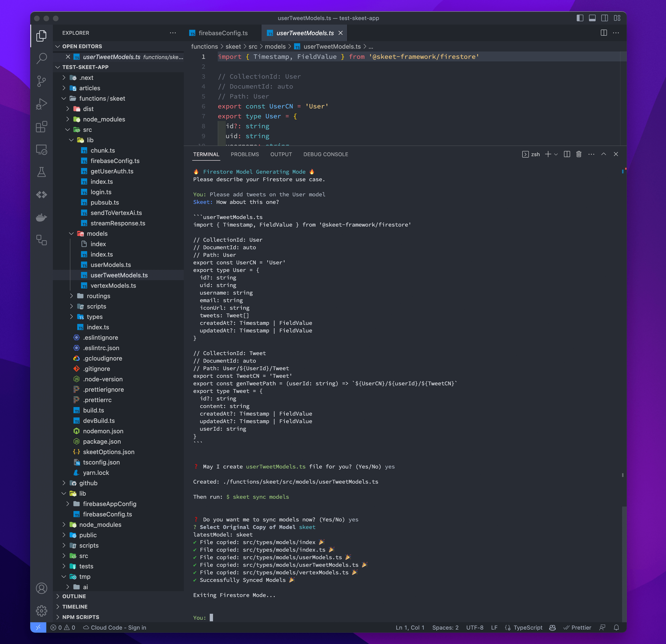Open the Docker view in activity bar
The height and width of the screenshot is (644, 666).
click(41, 217)
